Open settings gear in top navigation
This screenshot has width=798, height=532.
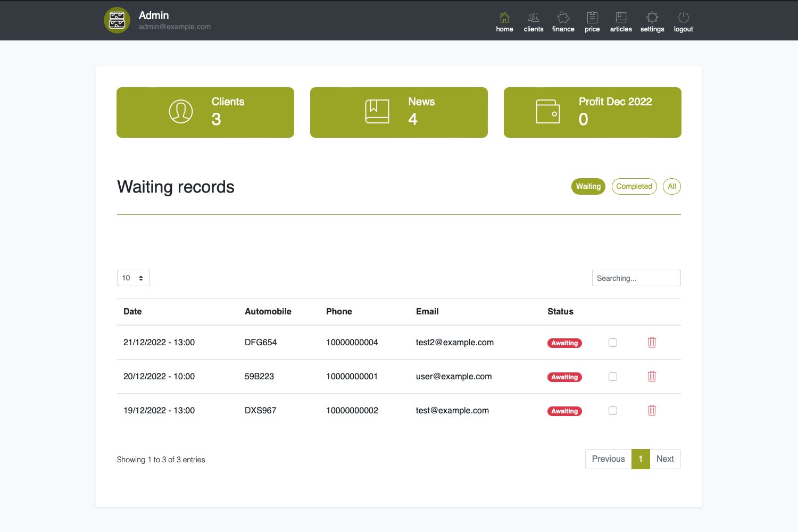652,18
